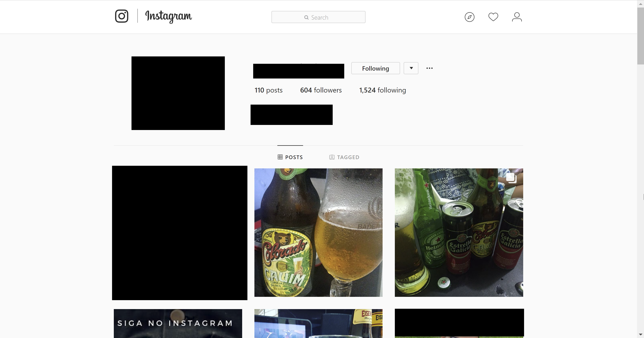Open the 604 followers list
The width and height of the screenshot is (644, 338).
pos(321,90)
